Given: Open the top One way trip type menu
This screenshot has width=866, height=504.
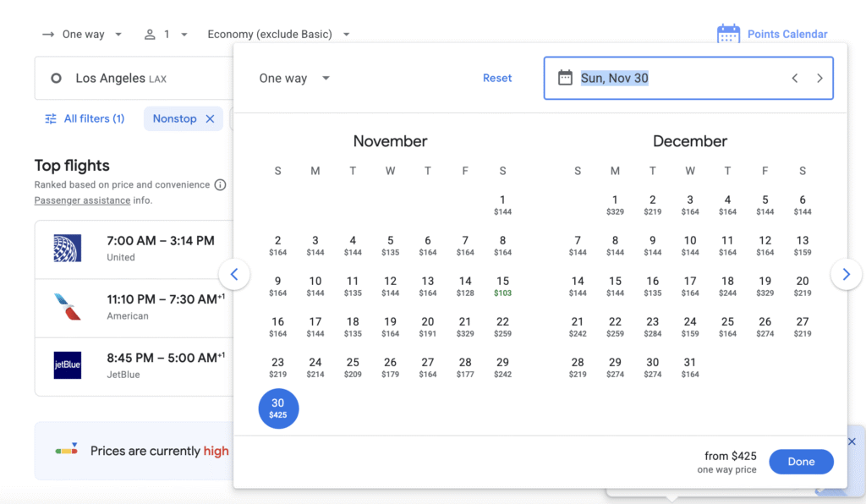Looking at the screenshot, I should tap(83, 35).
